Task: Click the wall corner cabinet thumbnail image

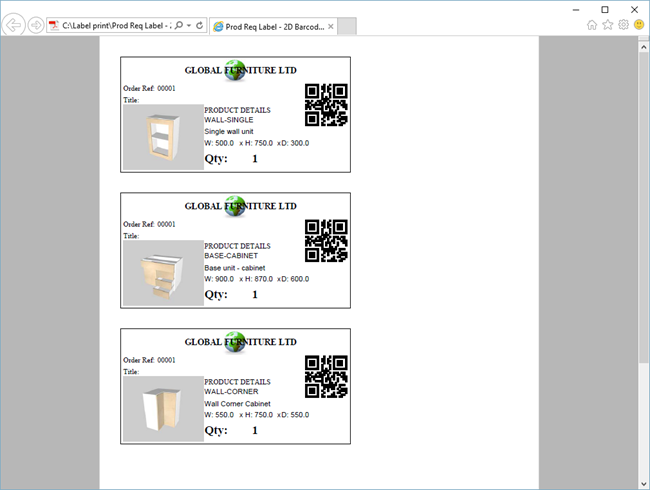Action: (163, 409)
